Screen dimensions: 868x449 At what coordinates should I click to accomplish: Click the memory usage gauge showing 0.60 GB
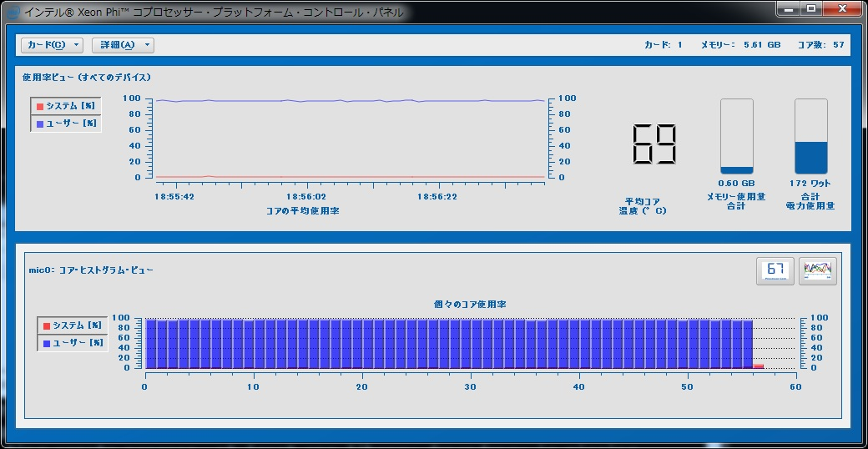pos(736,136)
